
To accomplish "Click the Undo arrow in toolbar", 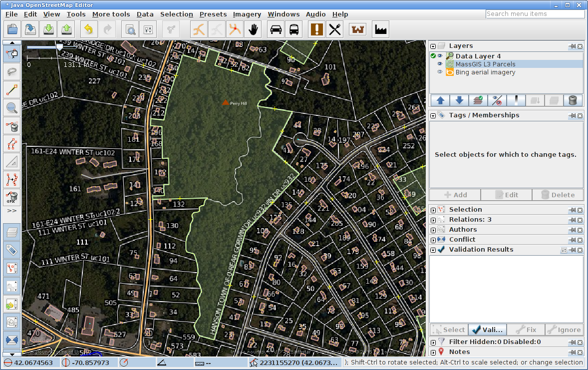I will 88,29.
